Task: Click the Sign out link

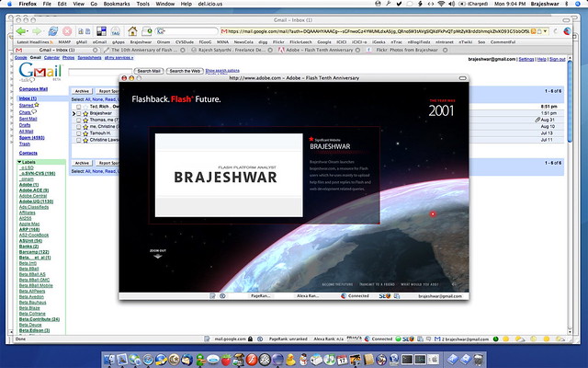Action: 558,59
